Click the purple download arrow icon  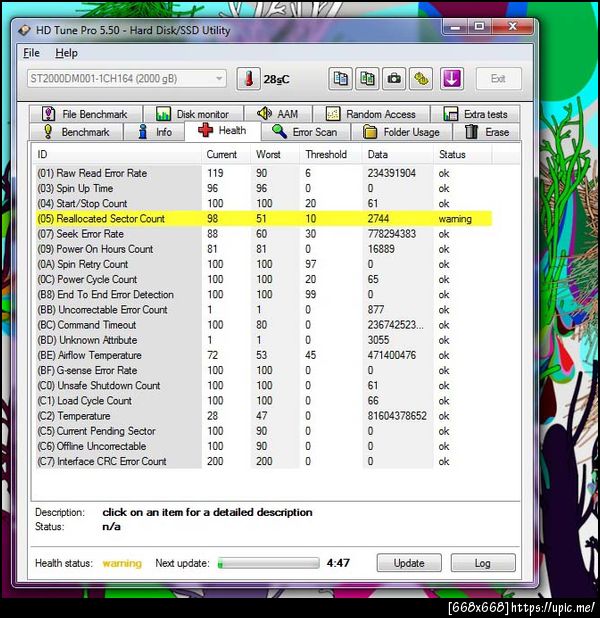451,79
